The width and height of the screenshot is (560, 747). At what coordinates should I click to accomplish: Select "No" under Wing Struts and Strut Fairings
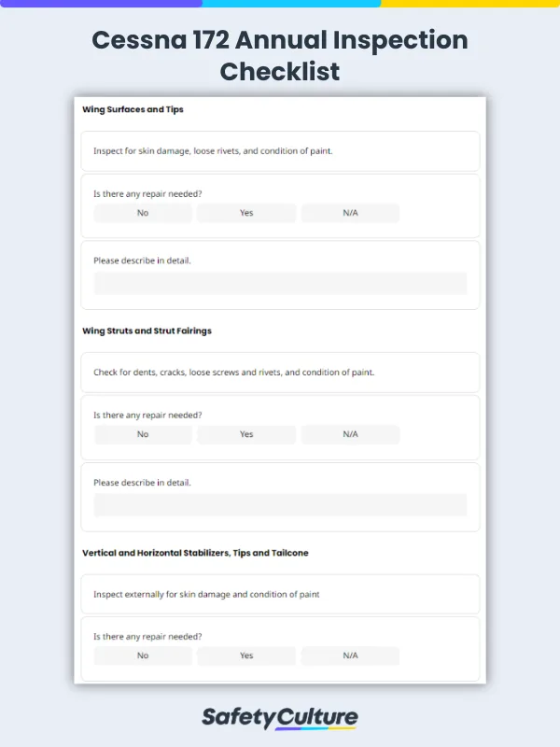[143, 434]
